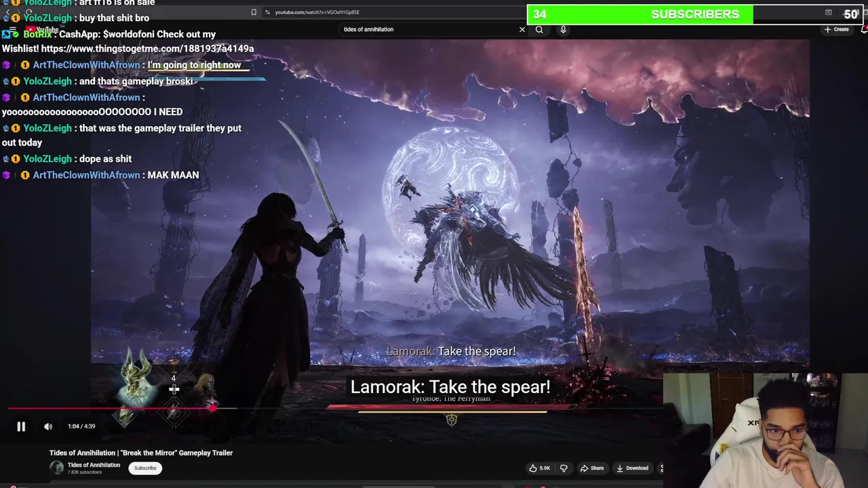The height and width of the screenshot is (488, 868).
Task: Click the 7.82K subscribers count text
Action: point(85,472)
